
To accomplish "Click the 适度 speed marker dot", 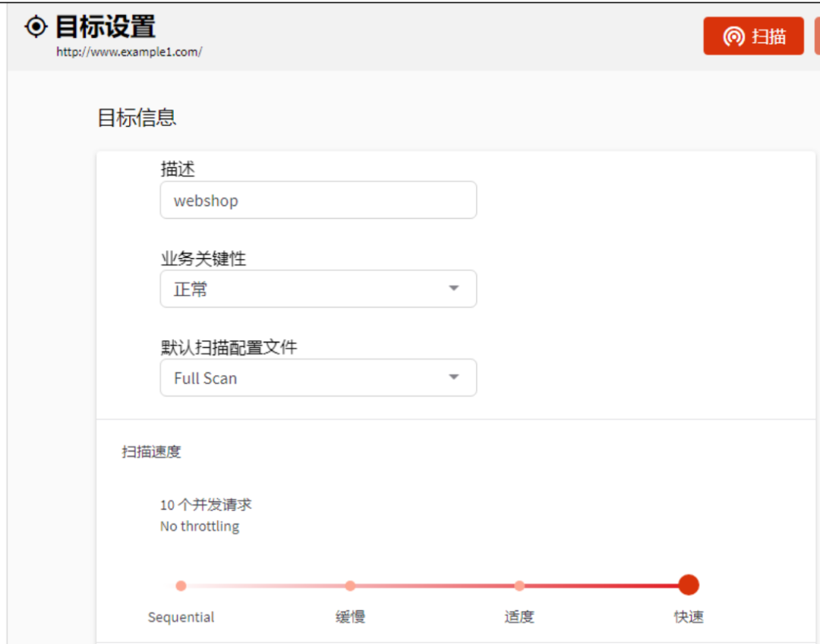I will (x=519, y=585).
